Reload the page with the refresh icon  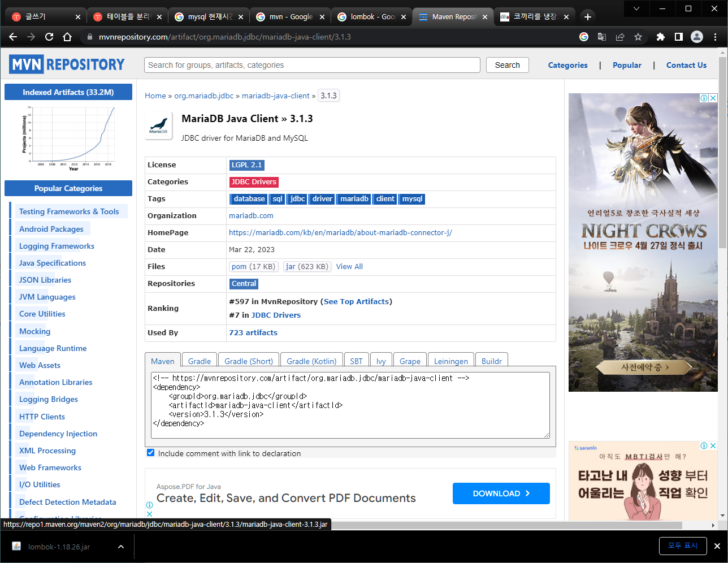click(49, 37)
